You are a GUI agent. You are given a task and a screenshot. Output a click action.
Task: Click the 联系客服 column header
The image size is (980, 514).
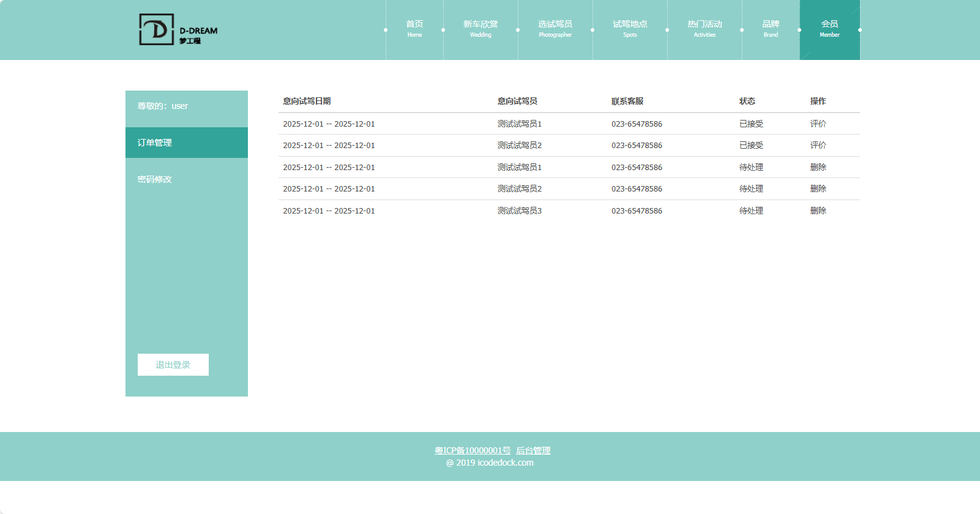coord(627,101)
